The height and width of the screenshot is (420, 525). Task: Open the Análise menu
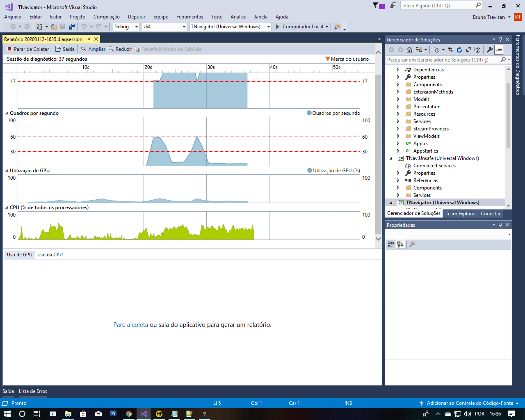point(238,17)
